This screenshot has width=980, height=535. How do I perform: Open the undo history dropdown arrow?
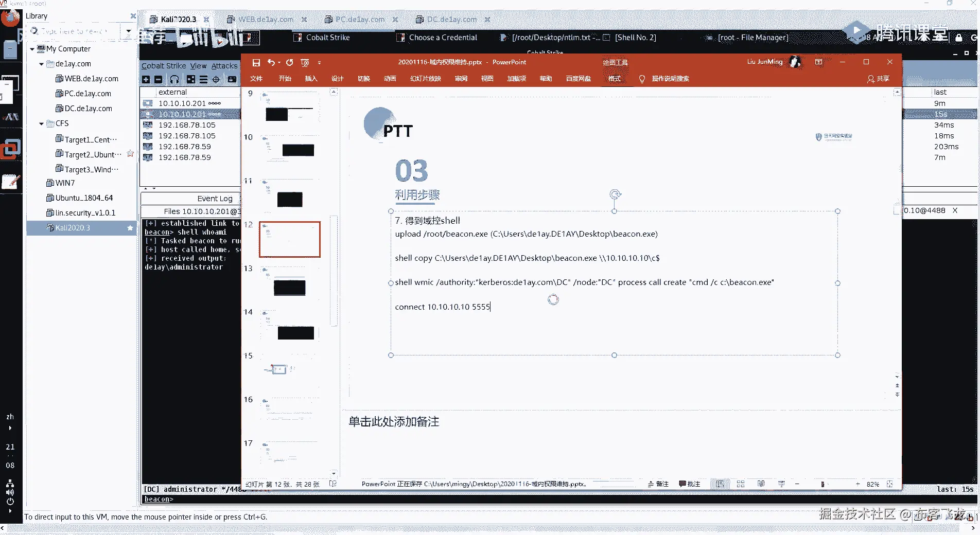tap(279, 62)
